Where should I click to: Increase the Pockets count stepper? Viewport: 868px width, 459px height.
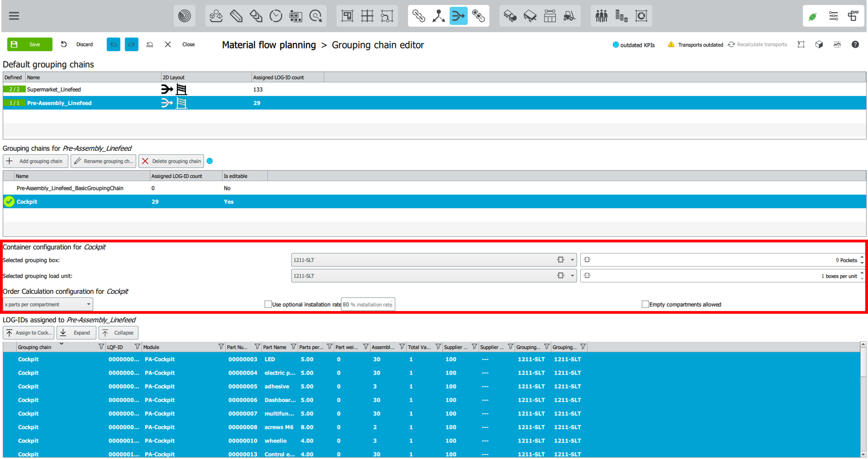point(862,257)
